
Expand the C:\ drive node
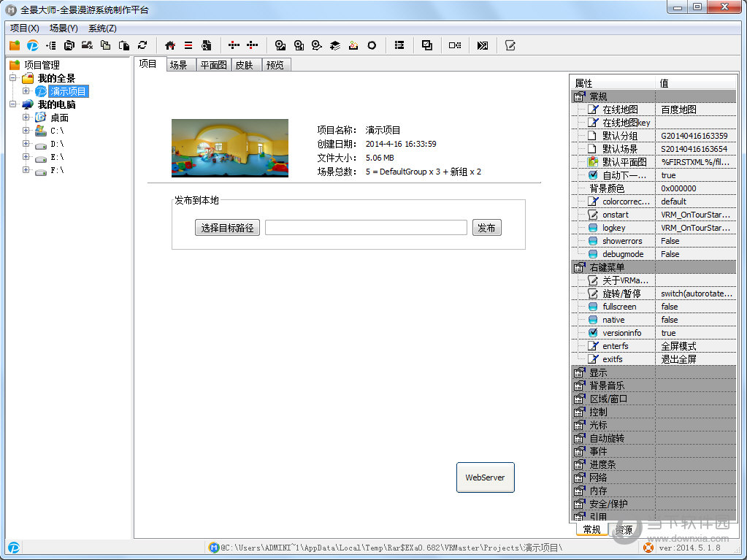coord(26,131)
